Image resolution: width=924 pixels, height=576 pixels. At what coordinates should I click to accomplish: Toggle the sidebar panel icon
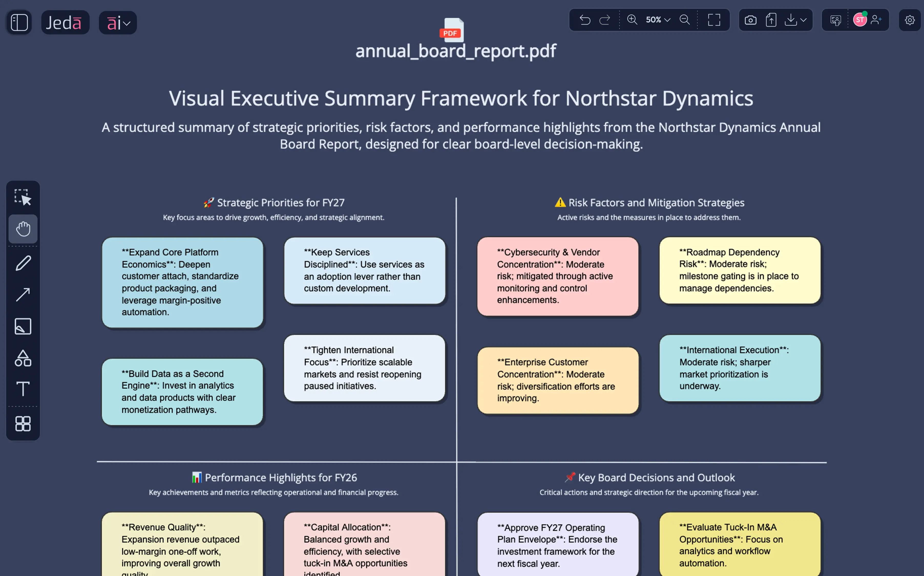19,23
